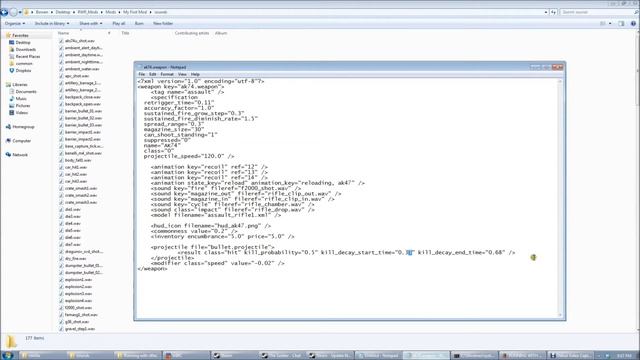Click the Play all button

click(x=119, y=24)
